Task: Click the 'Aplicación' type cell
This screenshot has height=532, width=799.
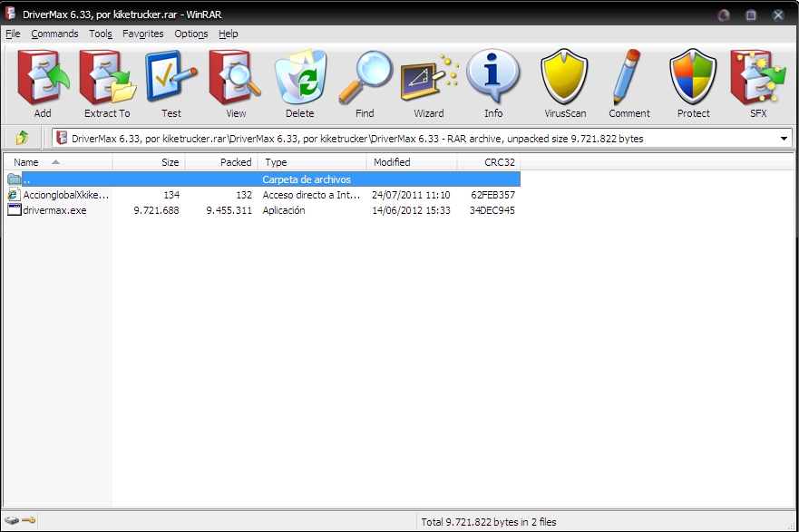Action: pos(284,210)
